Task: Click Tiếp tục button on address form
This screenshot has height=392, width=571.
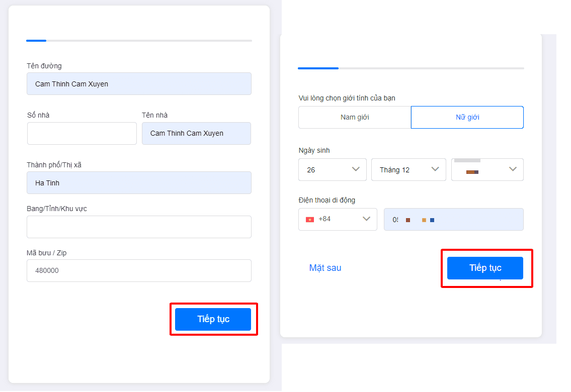Action: (213, 319)
